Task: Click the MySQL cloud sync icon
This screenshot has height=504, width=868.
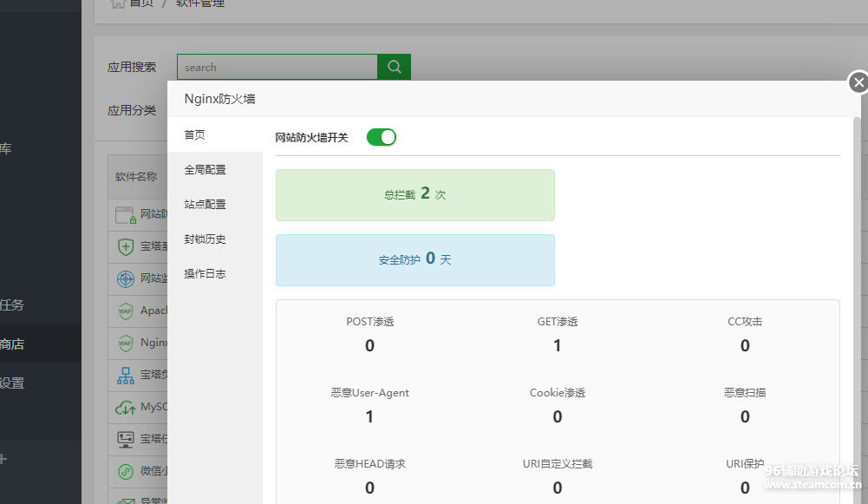Action: (125, 407)
